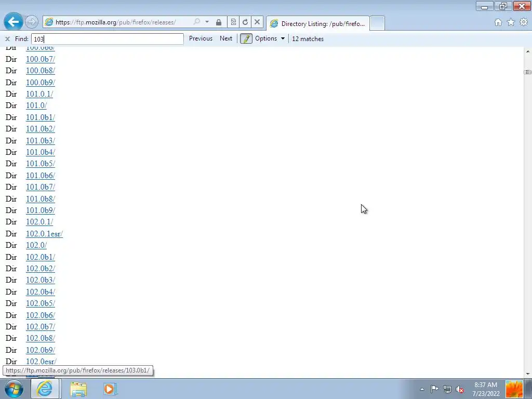532x399 pixels.
Task: Click the vertical scrollbar thumb
Action: pyautogui.click(x=528, y=72)
